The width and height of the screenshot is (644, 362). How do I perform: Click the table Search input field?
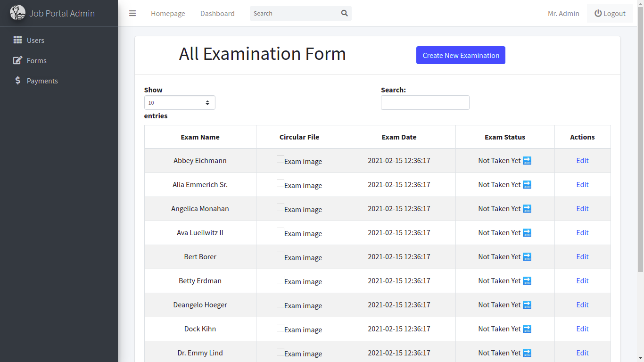[x=425, y=103]
